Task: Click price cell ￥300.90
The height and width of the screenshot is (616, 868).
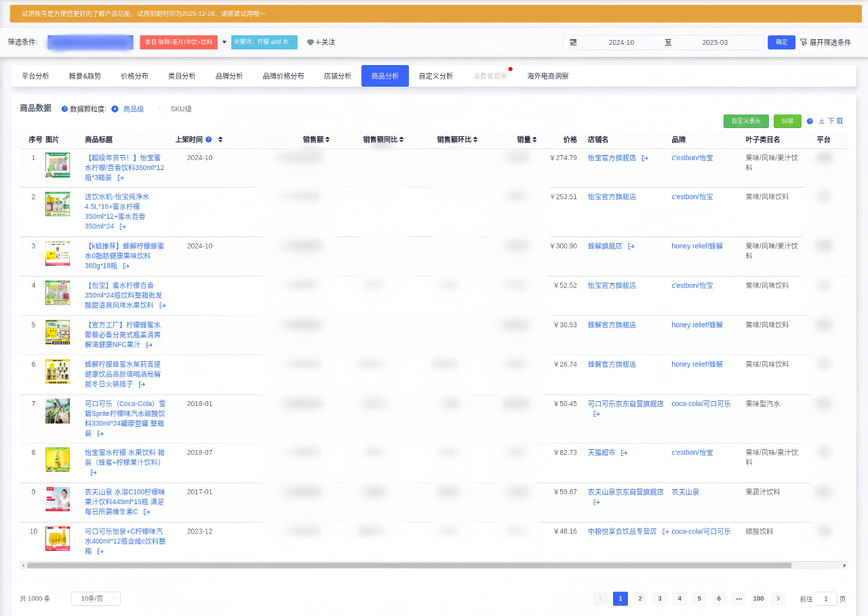Action: [564, 246]
